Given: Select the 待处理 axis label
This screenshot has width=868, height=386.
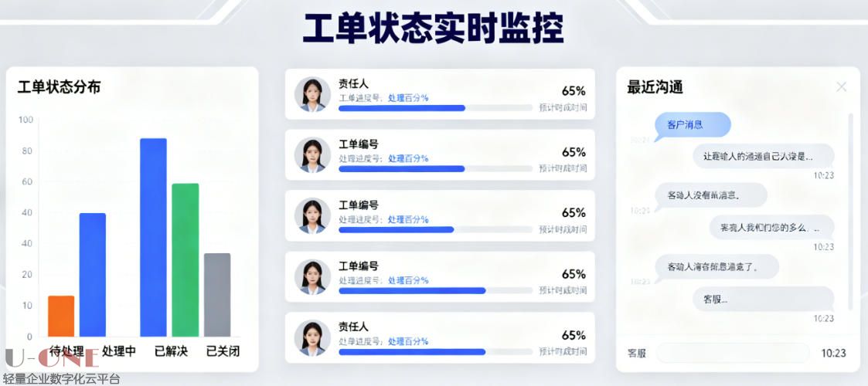Looking at the screenshot, I should (66, 351).
